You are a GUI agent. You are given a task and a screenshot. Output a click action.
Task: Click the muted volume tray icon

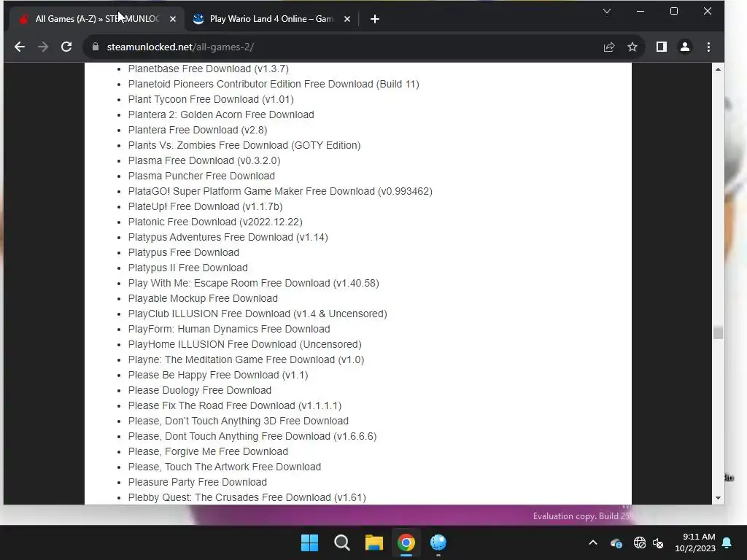click(x=658, y=542)
